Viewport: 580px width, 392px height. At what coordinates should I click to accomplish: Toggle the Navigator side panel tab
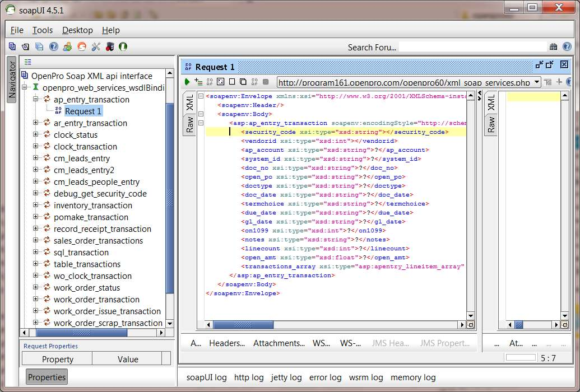(12, 78)
